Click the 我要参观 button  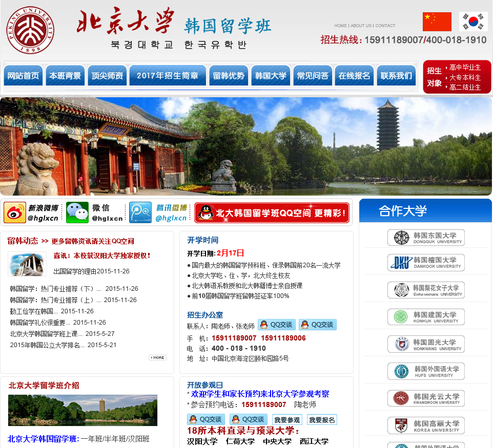click(287, 420)
